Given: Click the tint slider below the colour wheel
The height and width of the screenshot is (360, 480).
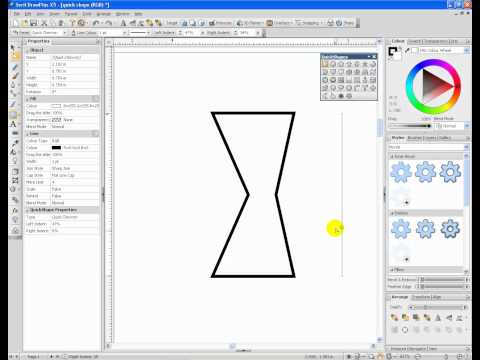Looking at the screenshot, I should coord(410,126).
